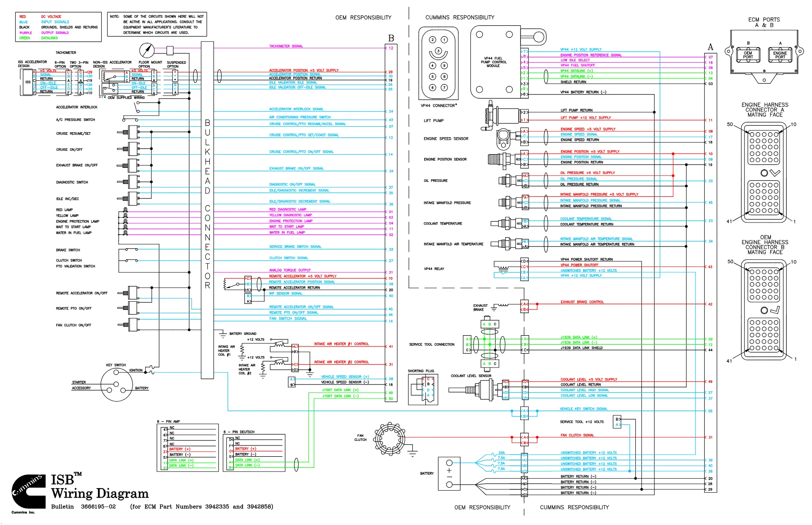
Task: Click the vertical BULKHEAD CONNECTOR label
Action: pyautogui.click(x=207, y=204)
